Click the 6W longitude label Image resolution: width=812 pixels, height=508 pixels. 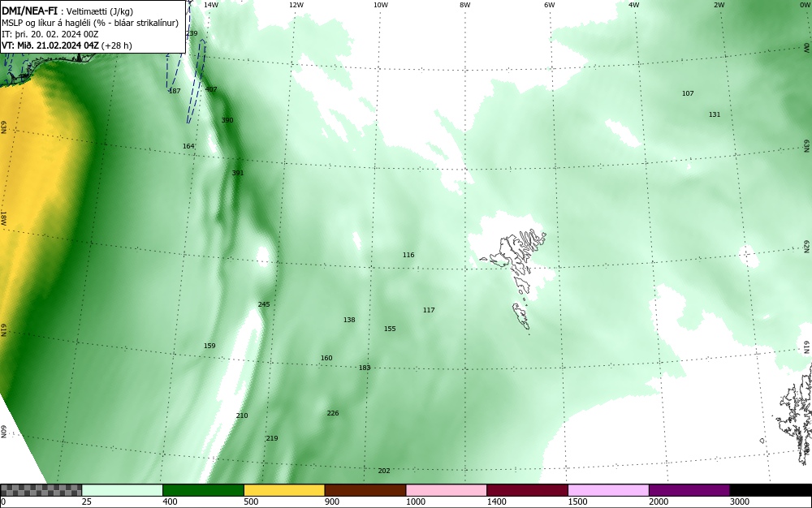pos(550,5)
